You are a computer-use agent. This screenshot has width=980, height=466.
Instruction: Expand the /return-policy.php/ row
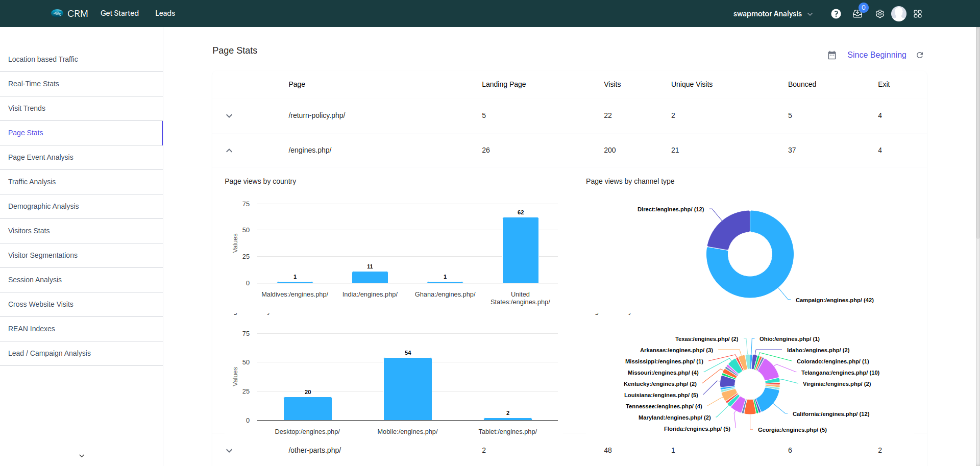229,116
